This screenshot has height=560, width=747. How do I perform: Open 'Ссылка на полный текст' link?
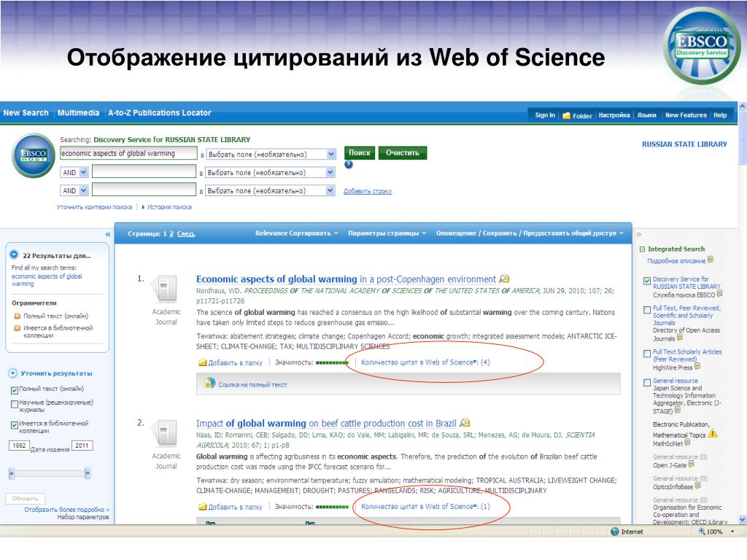pyautogui.click(x=252, y=385)
